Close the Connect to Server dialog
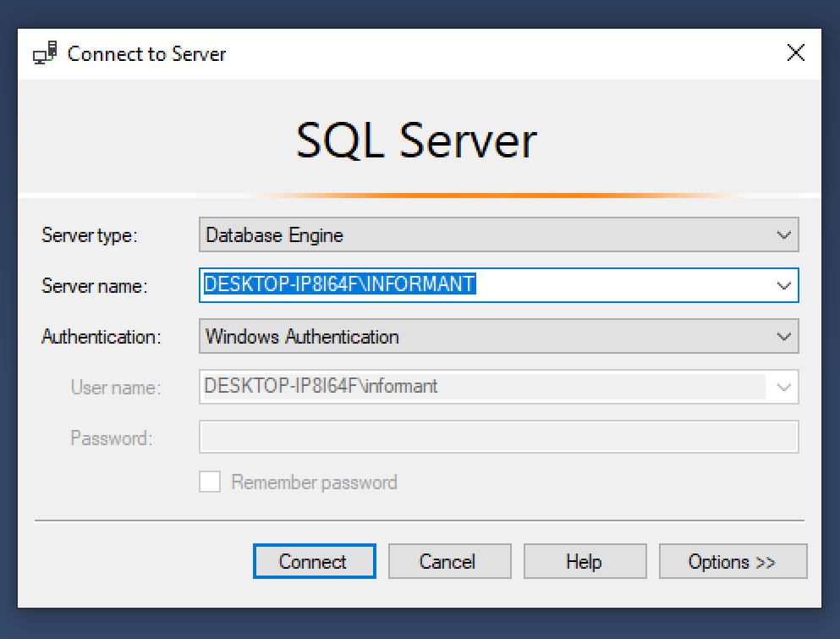Viewport: 840px width, 639px height. click(x=795, y=53)
